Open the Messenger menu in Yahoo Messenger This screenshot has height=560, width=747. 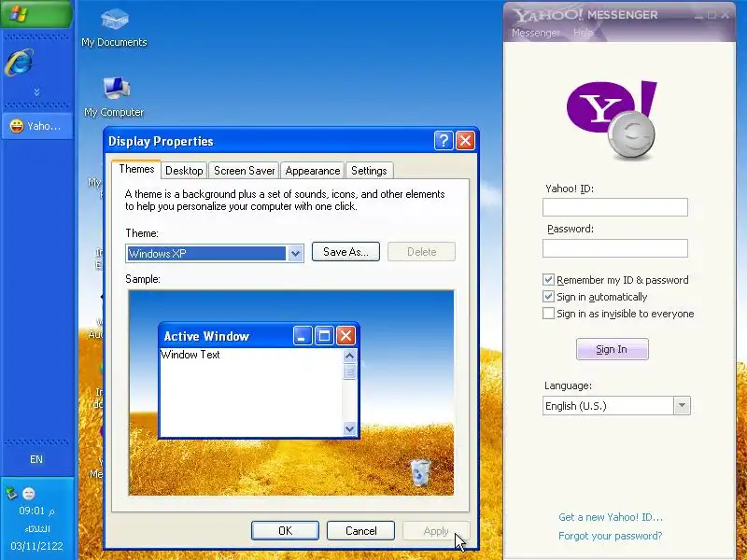[x=536, y=33]
